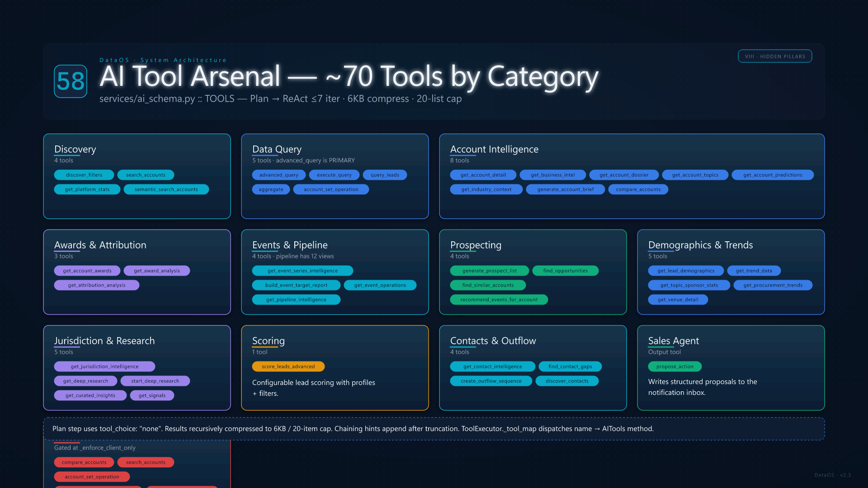Click the get_award_analysis pill

(157, 271)
